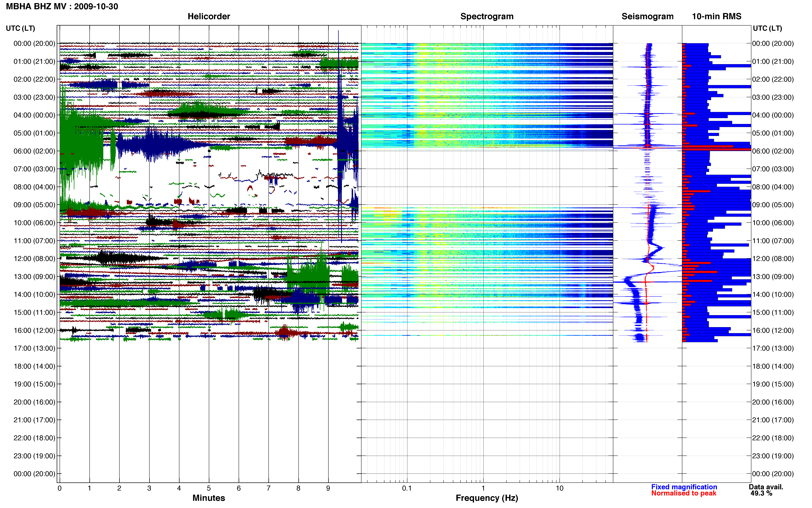
Task: Click the '8' tick on the Minutes axis
Action: tap(298, 488)
